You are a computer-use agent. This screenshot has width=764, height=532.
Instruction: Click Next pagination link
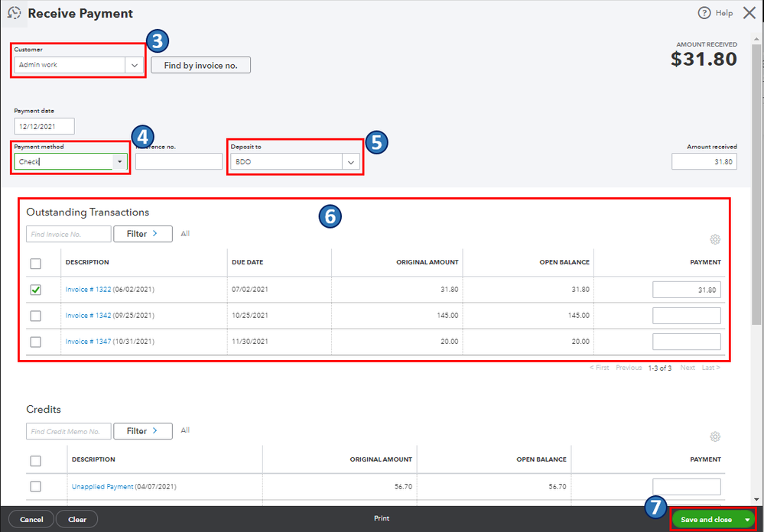(688, 368)
